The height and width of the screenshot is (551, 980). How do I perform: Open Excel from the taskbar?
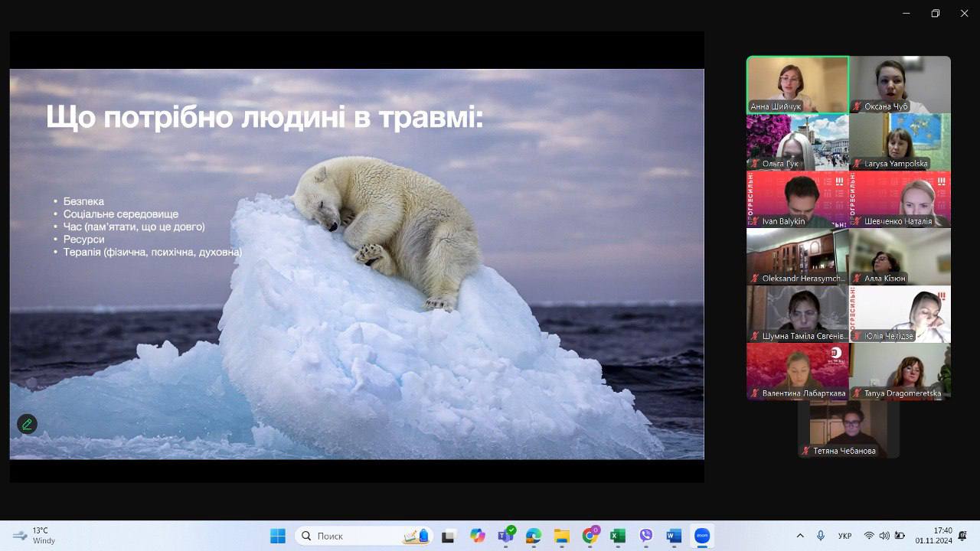click(618, 536)
